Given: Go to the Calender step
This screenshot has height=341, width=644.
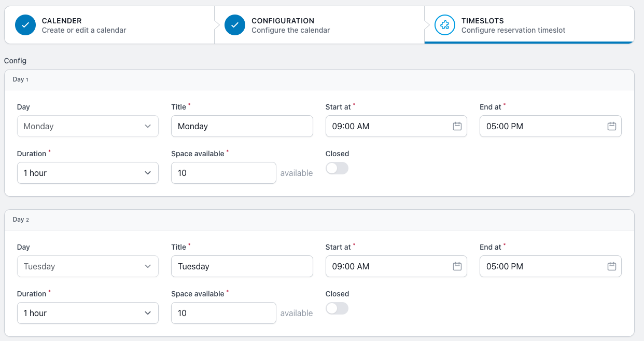Looking at the screenshot, I should point(109,25).
